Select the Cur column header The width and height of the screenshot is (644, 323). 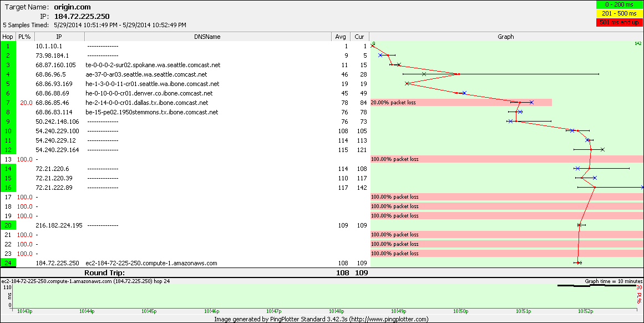point(359,37)
